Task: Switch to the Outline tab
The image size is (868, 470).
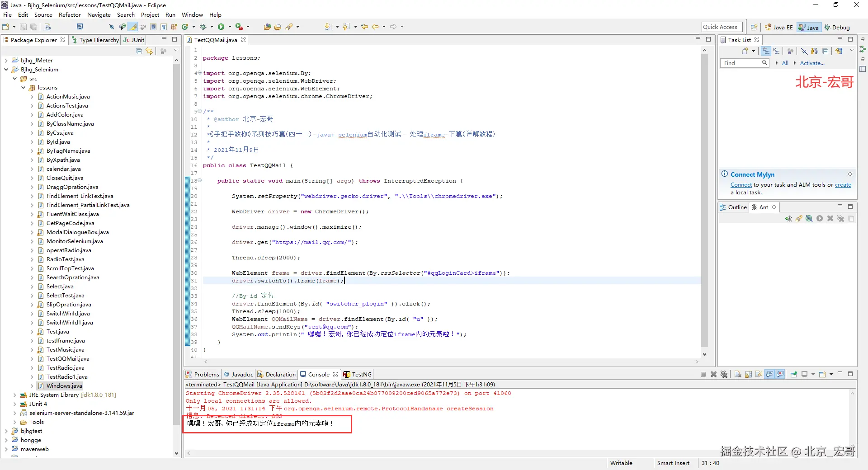Action: tap(733, 207)
